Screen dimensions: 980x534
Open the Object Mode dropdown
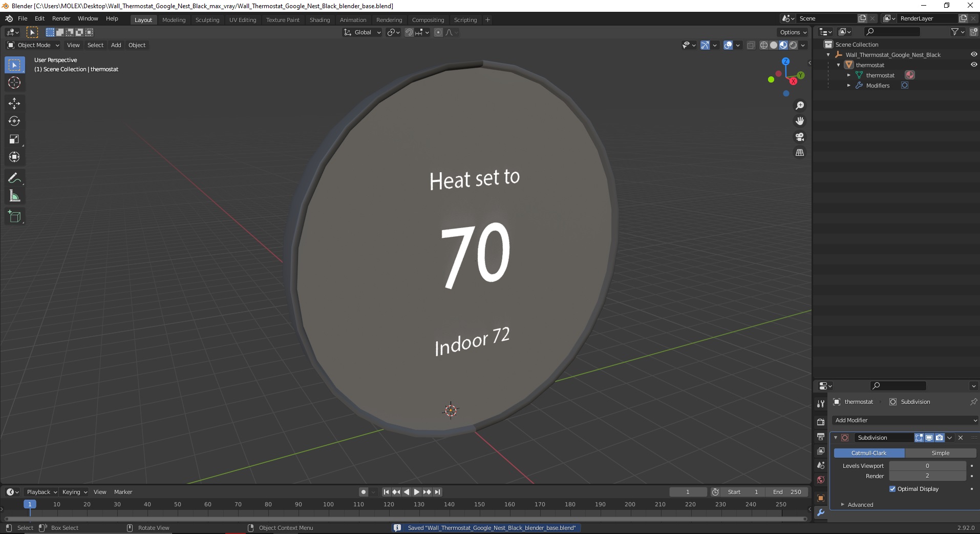click(x=33, y=45)
